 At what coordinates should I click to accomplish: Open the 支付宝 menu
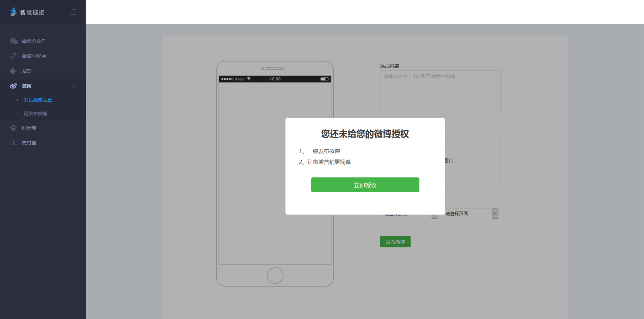[x=43, y=143]
